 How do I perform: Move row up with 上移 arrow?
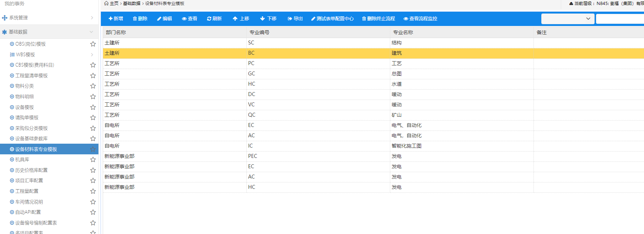[235, 19]
